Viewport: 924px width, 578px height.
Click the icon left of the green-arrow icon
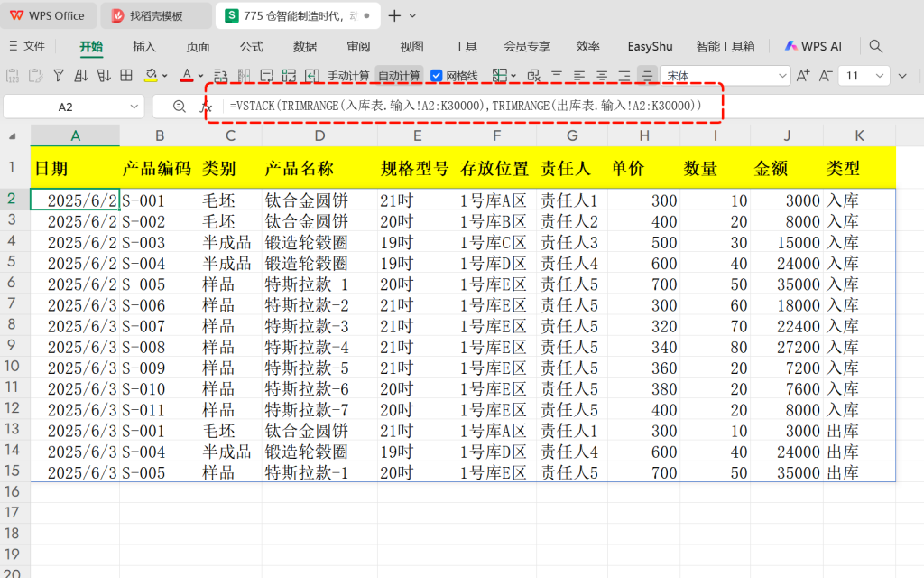point(290,76)
